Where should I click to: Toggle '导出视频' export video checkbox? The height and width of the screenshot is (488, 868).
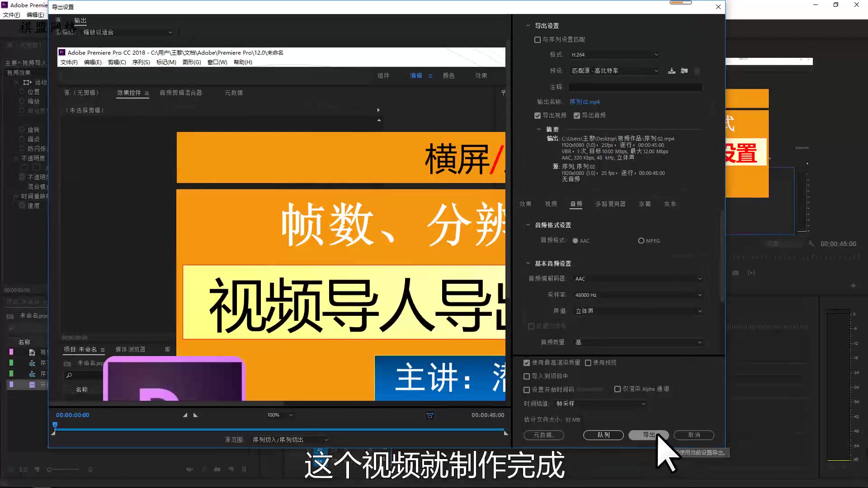[x=538, y=116]
